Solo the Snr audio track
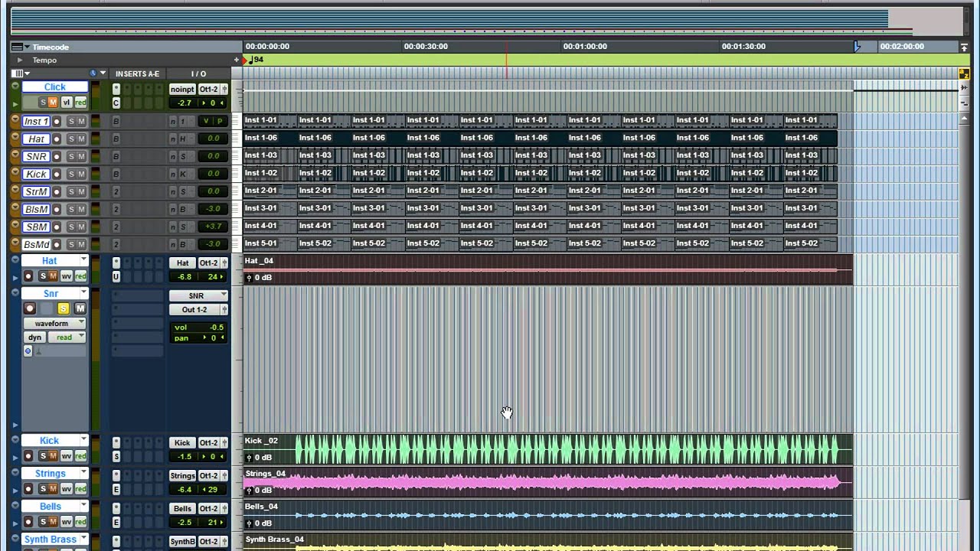The width and height of the screenshot is (980, 551). click(63, 308)
